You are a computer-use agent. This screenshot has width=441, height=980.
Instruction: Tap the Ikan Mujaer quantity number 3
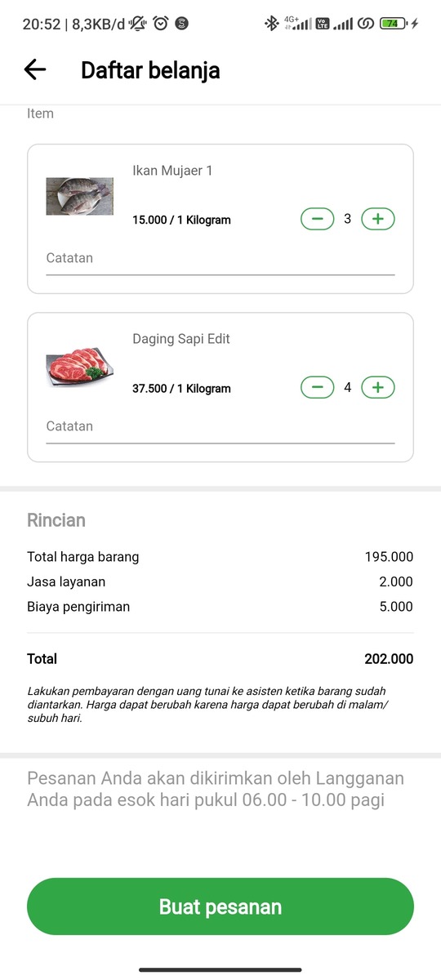[348, 219]
